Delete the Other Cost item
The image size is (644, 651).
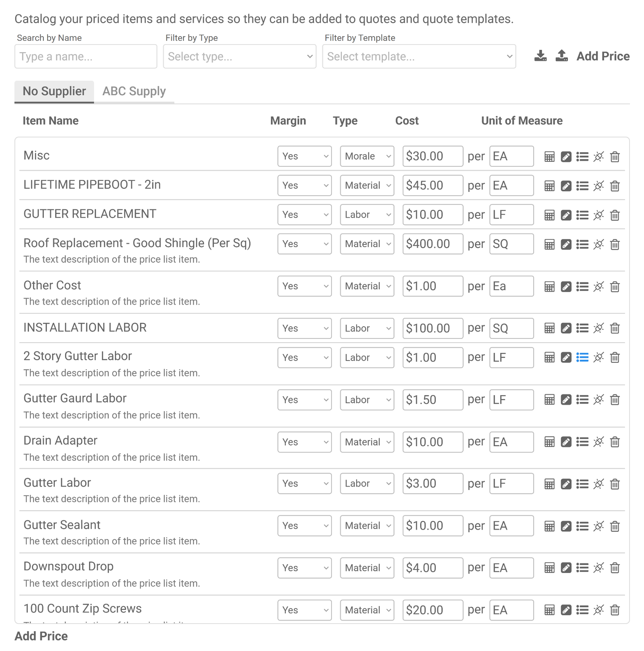tap(615, 287)
